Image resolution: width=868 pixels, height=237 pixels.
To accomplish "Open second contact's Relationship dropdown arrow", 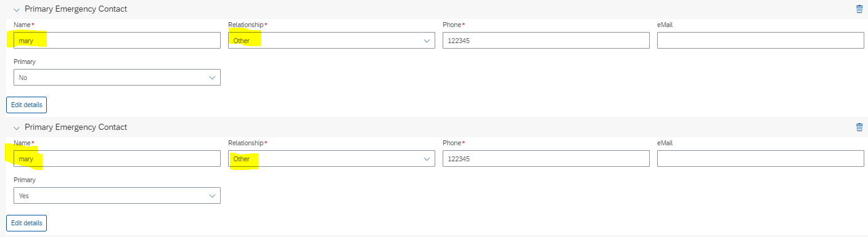I will tap(427, 159).
